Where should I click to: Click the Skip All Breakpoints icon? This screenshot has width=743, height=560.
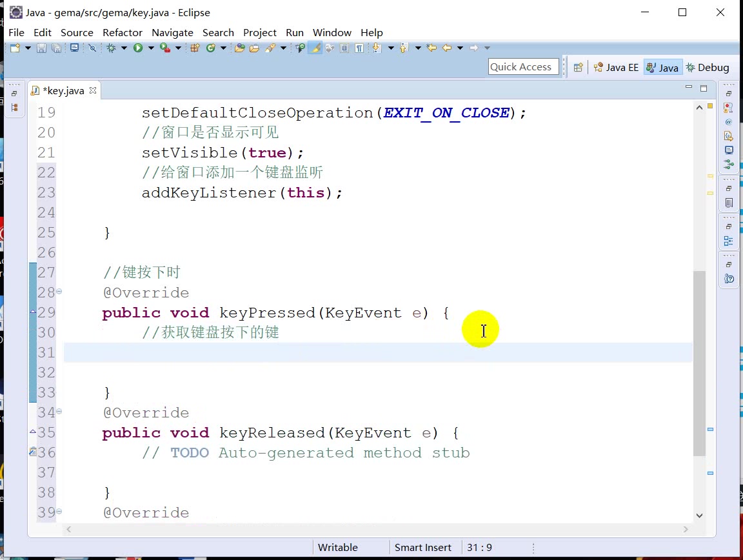(x=92, y=48)
